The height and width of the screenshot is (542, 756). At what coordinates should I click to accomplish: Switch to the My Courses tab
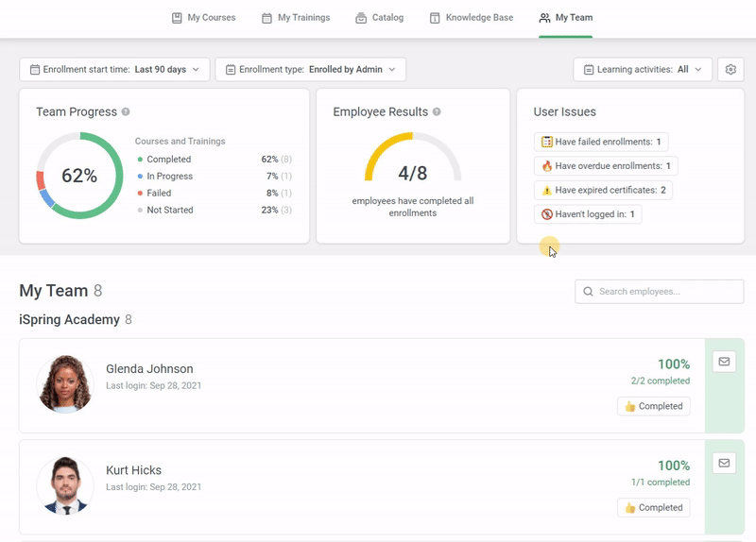click(x=203, y=18)
